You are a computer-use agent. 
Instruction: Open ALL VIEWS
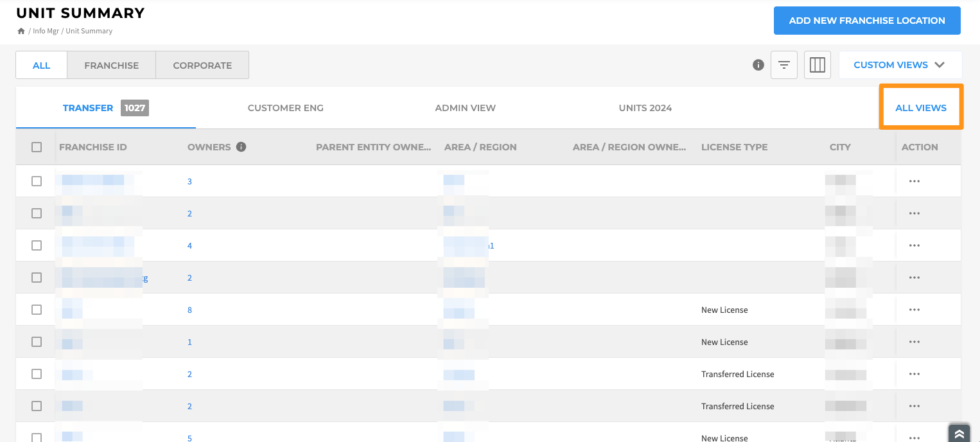(921, 107)
